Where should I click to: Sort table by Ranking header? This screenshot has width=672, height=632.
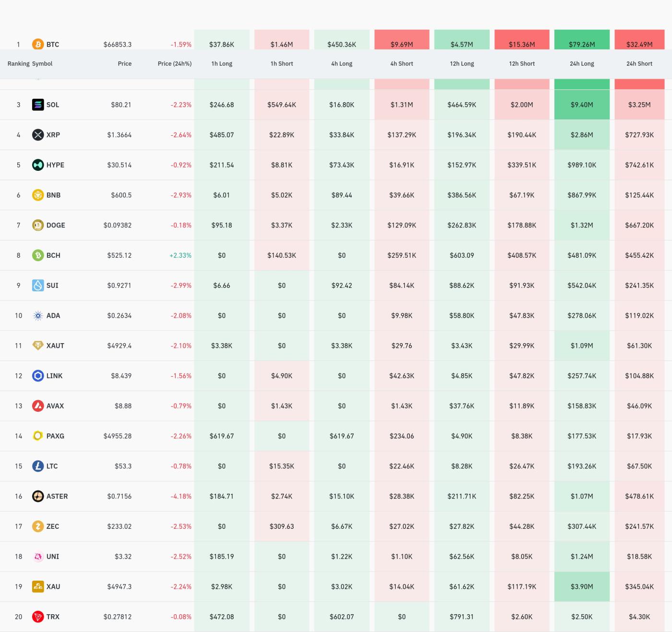coord(18,63)
